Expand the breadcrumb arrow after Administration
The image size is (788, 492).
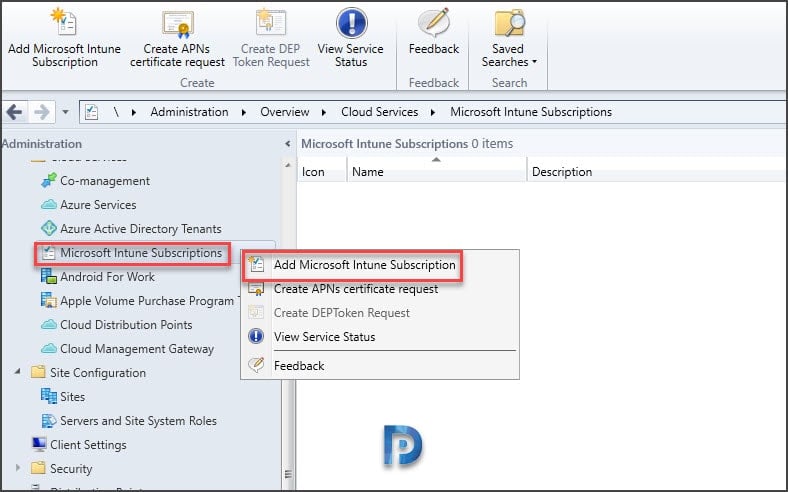coord(244,112)
